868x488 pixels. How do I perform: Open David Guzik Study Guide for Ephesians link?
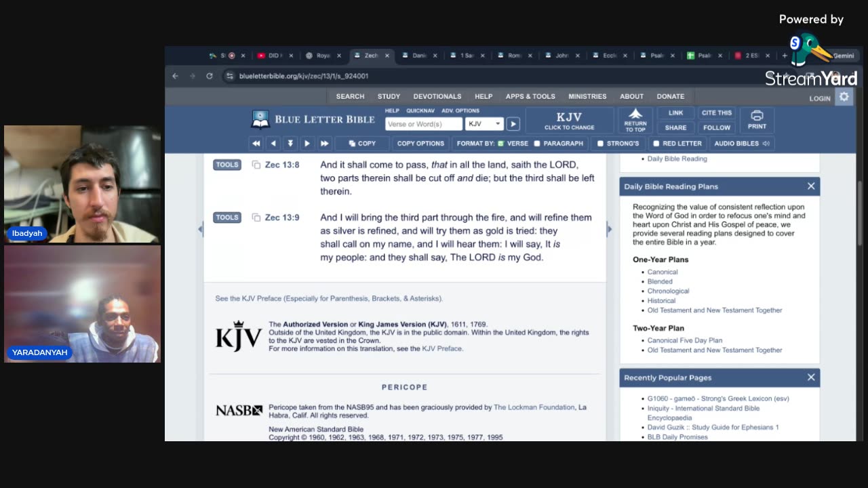pos(713,427)
